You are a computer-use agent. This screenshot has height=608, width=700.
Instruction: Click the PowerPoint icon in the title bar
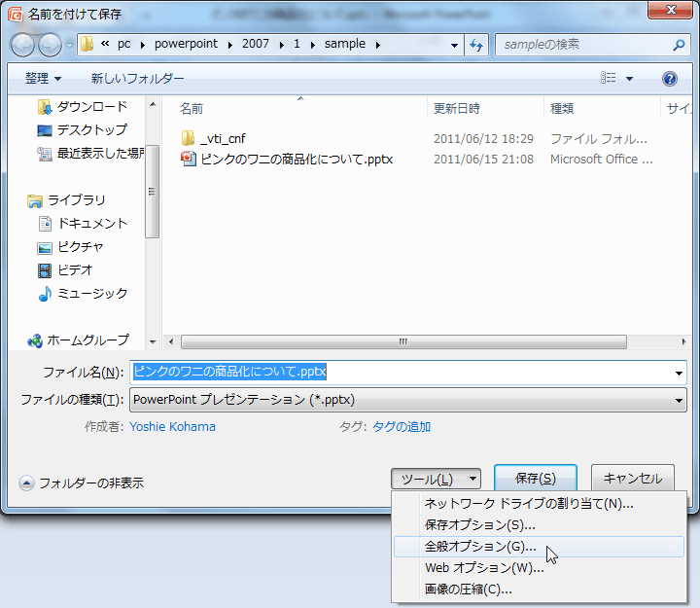(x=15, y=15)
